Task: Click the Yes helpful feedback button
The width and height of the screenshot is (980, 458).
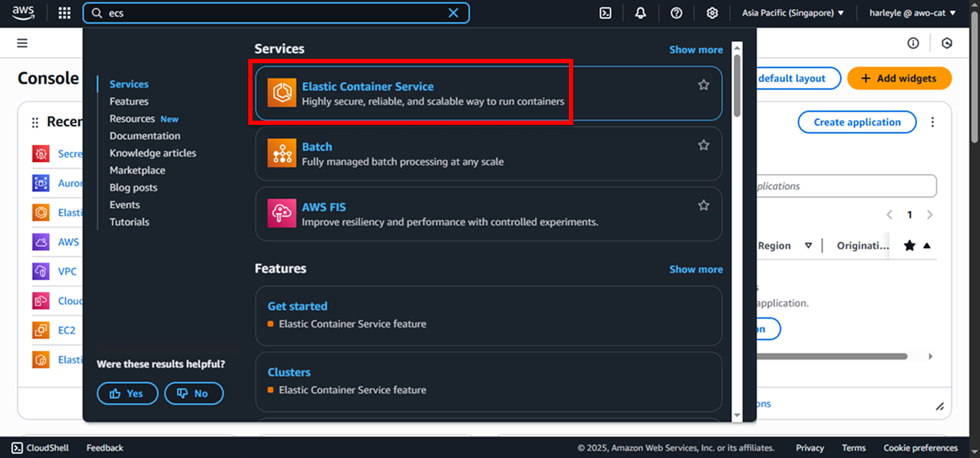Action: click(127, 393)
